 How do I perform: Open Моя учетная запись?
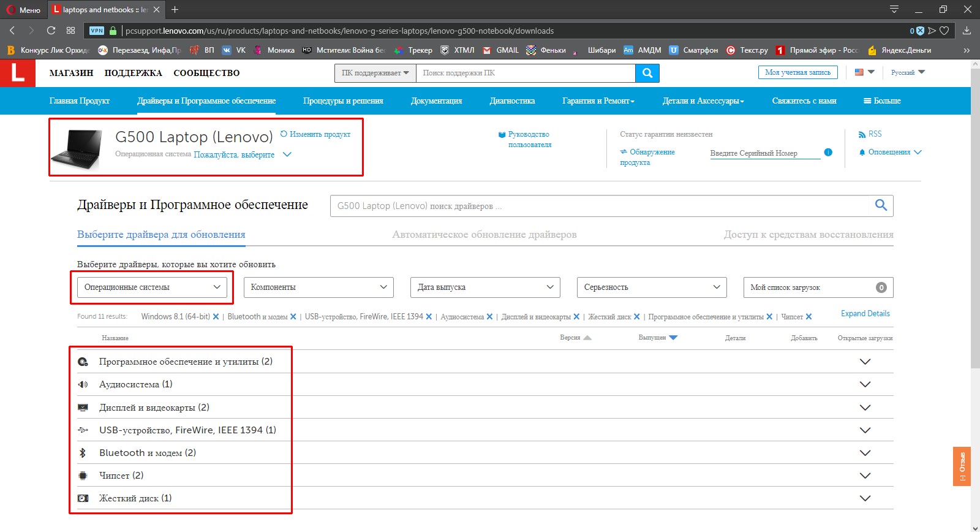pos(797,72)
